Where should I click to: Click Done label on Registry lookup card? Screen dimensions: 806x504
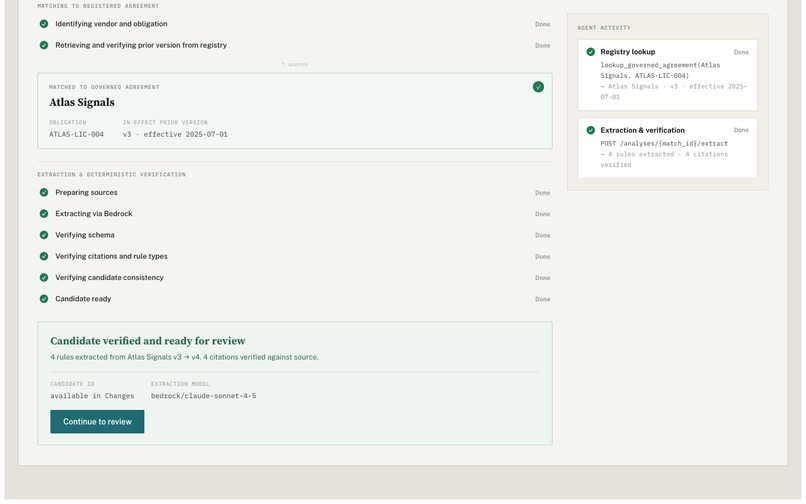(741, 52)
